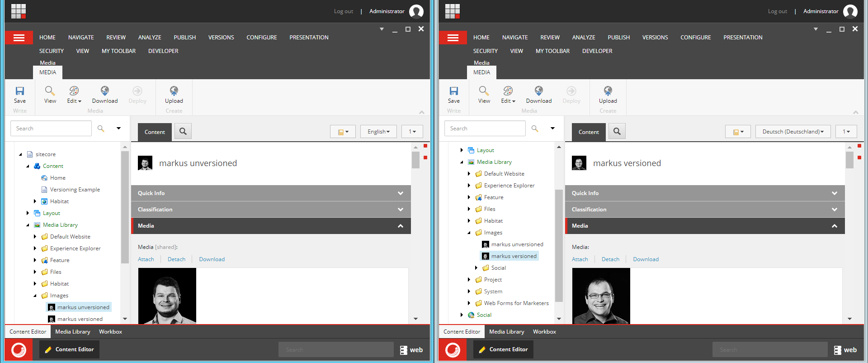Expand Classification section in right window
This screenshot has width=868, height=363.
tap(705, 210)
